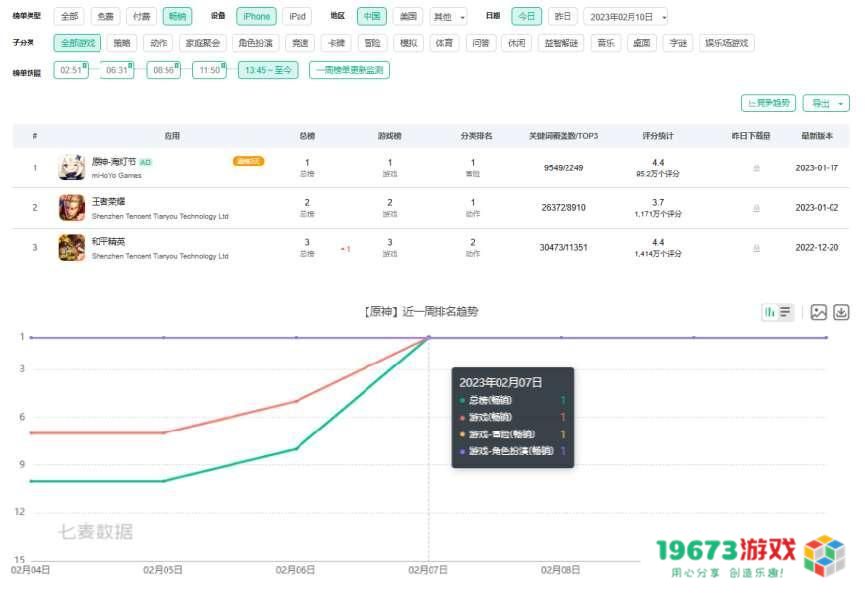The image size is (865, 596).
Task: Select the iPad device option
Action: click(x=297, y=16)
